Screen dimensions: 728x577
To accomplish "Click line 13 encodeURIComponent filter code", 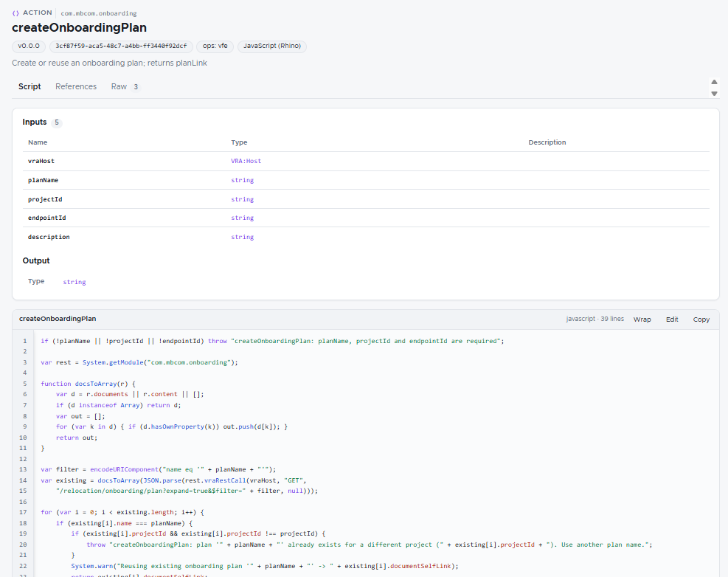I will click(x=159, y=469).
